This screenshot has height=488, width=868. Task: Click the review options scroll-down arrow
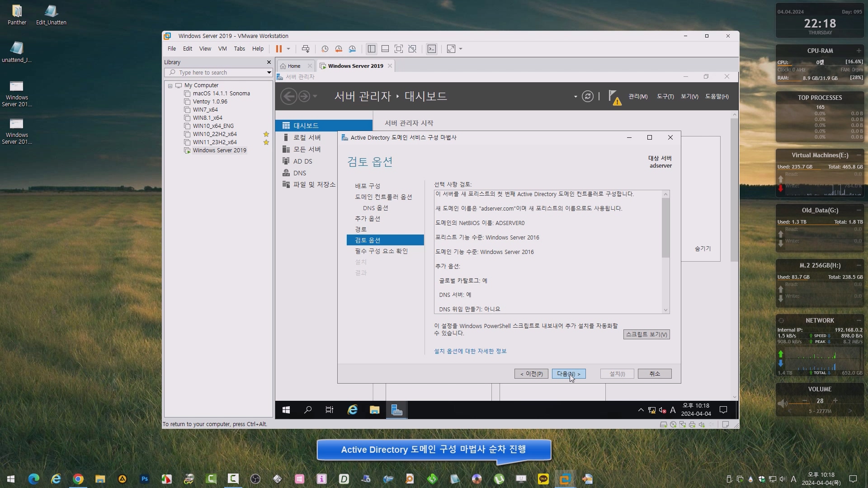click(665, 310)
